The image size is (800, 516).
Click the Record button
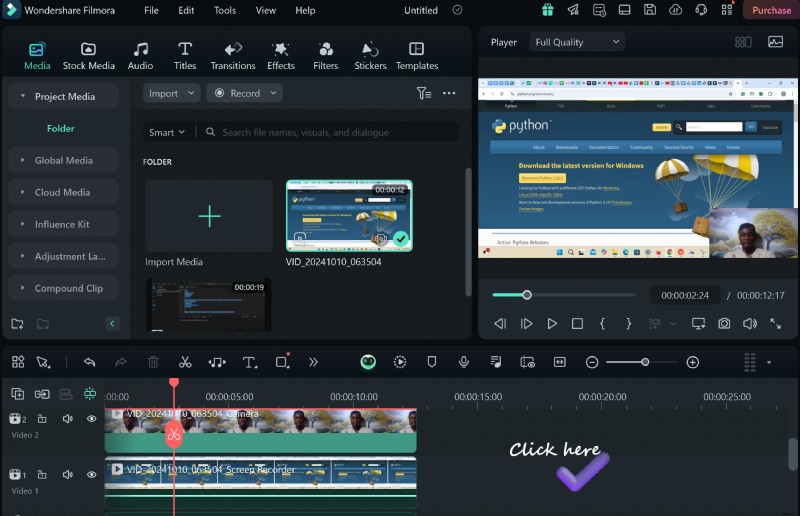tap(244, 93)
